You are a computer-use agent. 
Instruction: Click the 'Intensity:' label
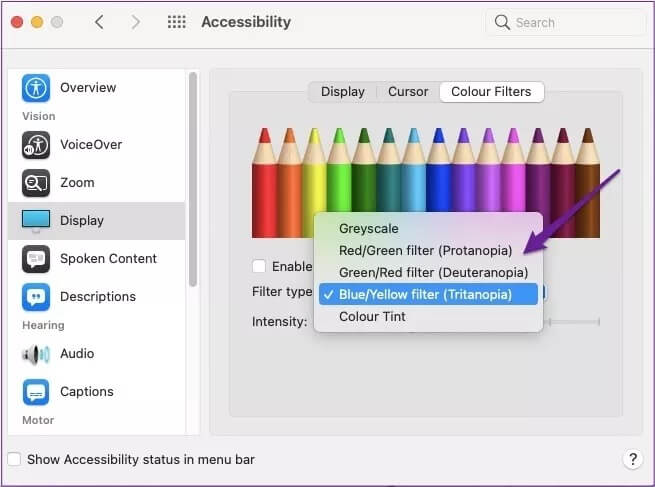[x=279, y=322]
